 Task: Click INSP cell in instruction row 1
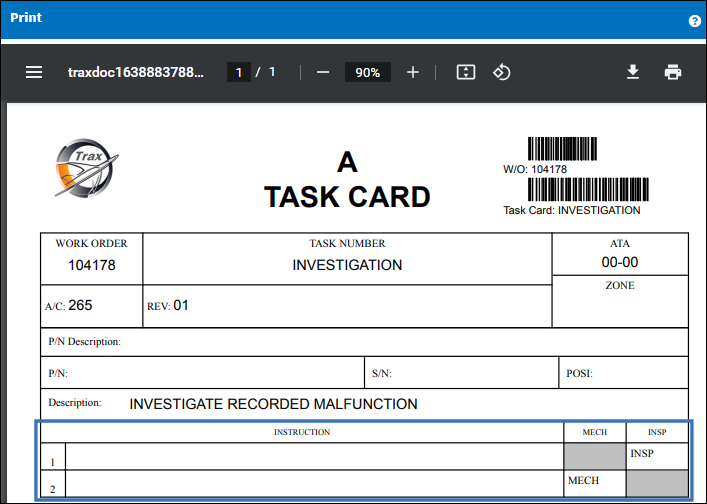pos(657,456)
